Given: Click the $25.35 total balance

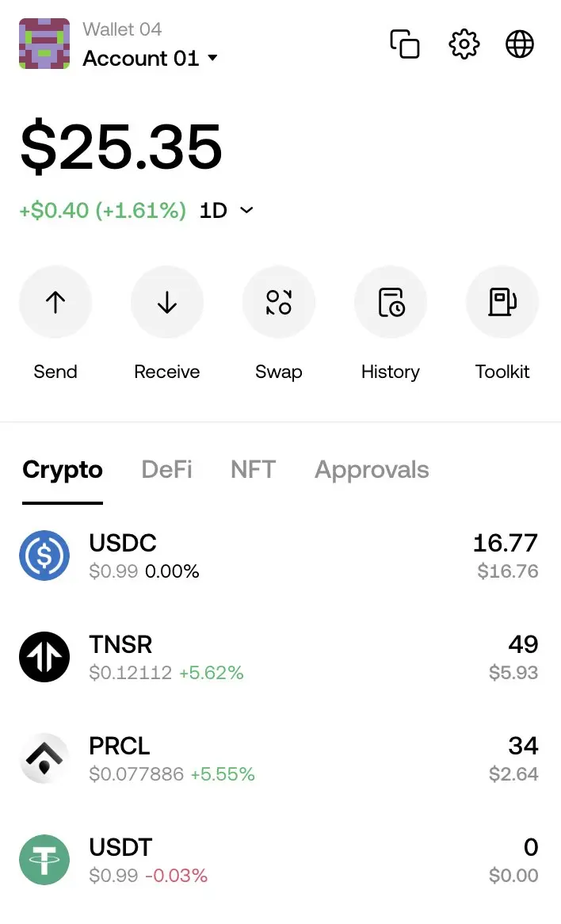Looking at the screenshot, I should pyautogui.click(x=121, y=146).
